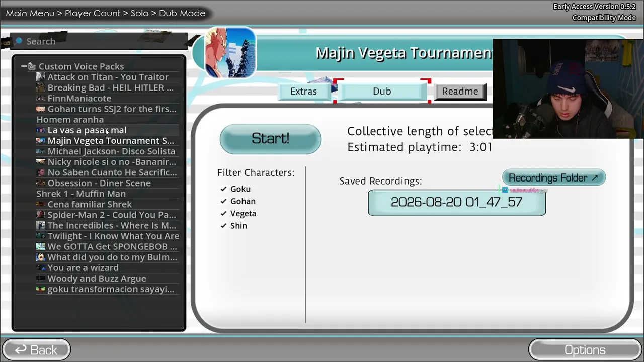
Task: Click the Cena familiar Shrek icon
Action: click(x=41, y=204)
